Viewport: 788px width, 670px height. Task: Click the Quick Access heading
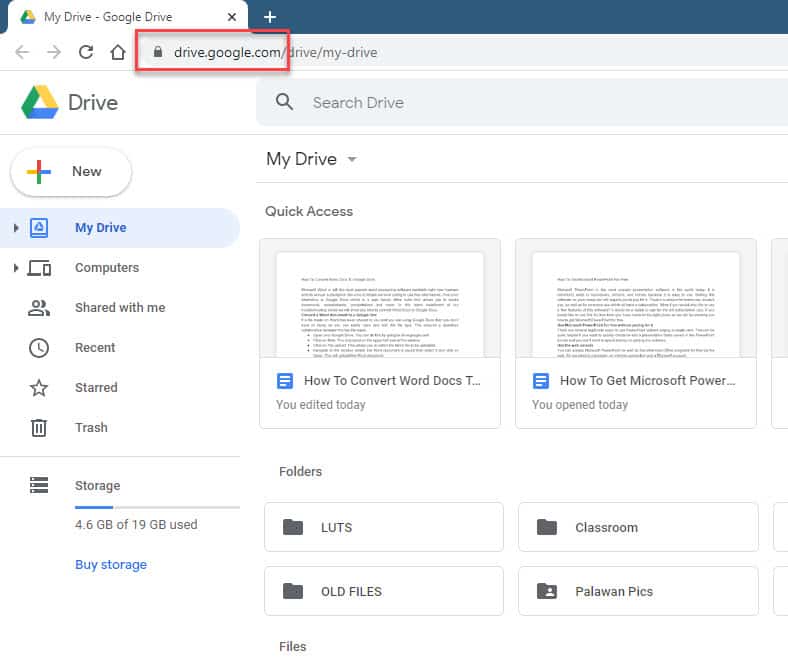click(309, 211)
